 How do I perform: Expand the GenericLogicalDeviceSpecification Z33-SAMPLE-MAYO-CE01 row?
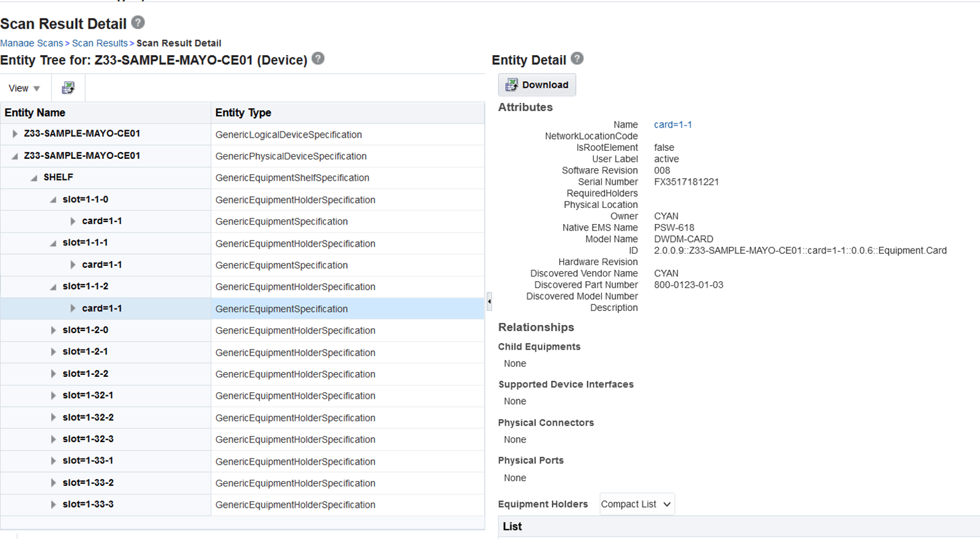coord(15,134)
